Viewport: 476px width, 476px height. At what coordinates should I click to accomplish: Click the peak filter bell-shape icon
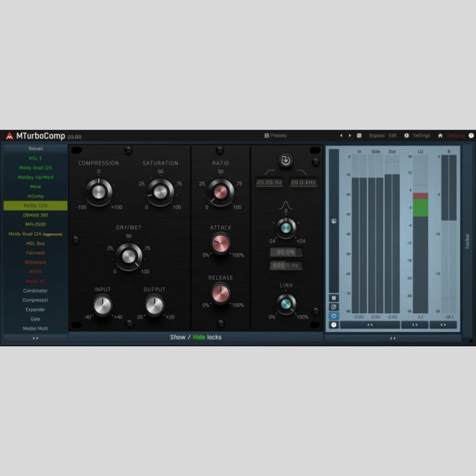pyautogui.click(x=286, y=205)
